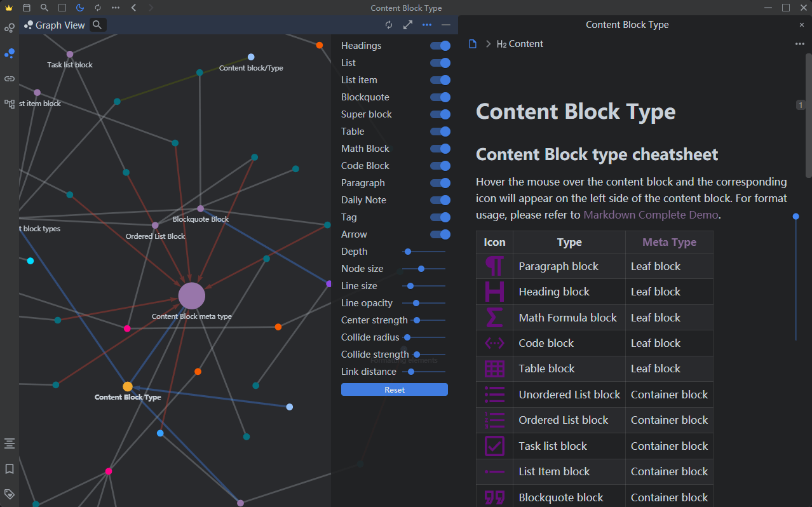Open the bookmark panel in left sidebar
Image resolution: width=812 pixels, height=507 pixels.
pos(10,469)
